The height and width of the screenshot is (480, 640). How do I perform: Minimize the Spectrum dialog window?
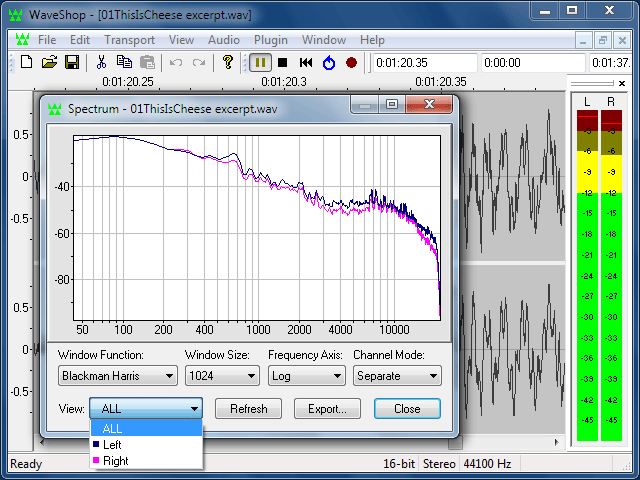point(365,104)
